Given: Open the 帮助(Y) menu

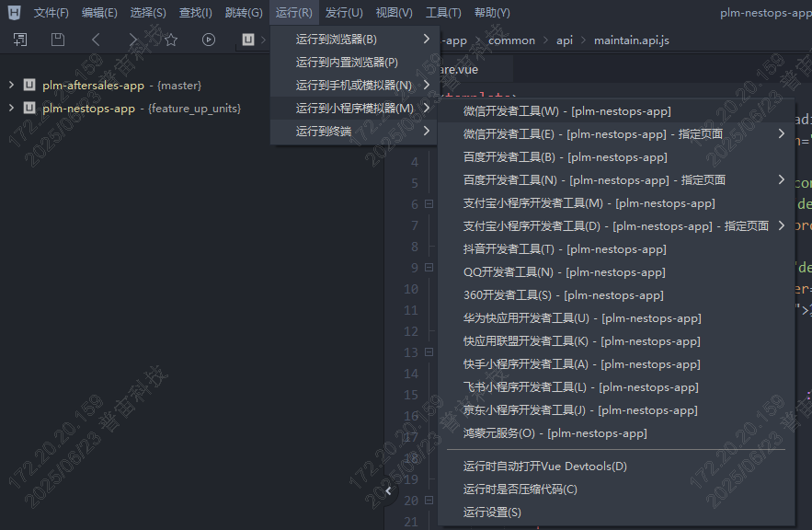Looking at the screenshot, I should (492, 13).
